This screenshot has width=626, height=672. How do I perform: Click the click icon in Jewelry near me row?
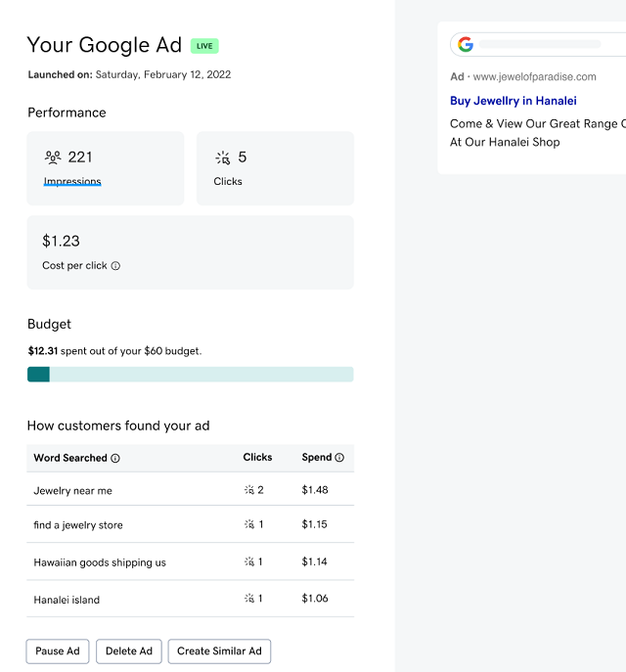click(249, 490)
